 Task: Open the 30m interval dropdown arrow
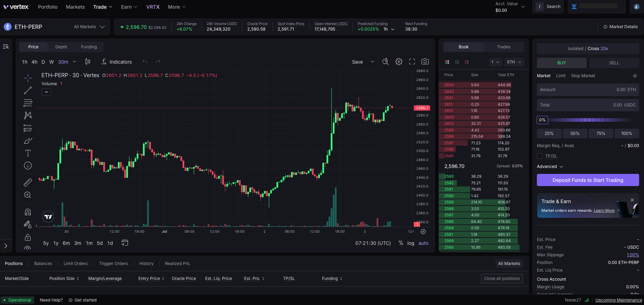pyautogui.click(x=74, y=62)
